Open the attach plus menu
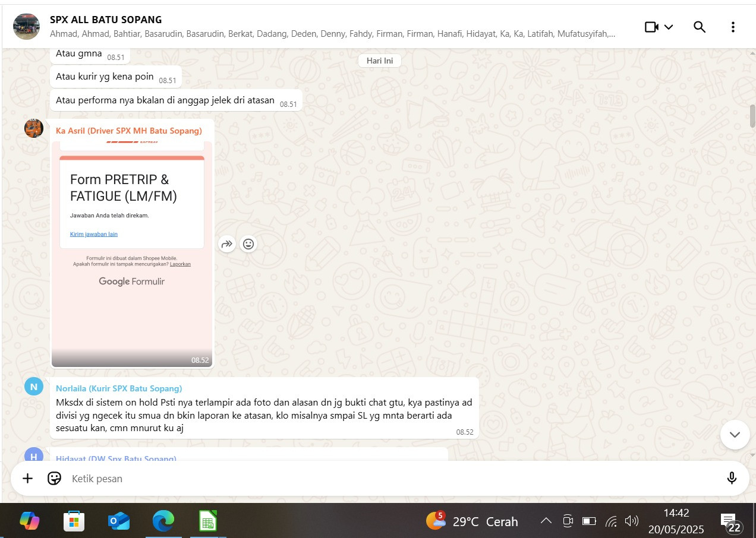The width and height of the screenshot is (756, 538). 27,478
